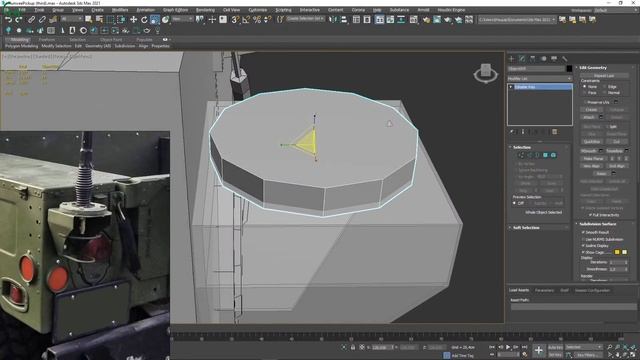Redo the last undone action
This screenshot has width=640, height=360.
pyautogui.click(x=19, y=20)
